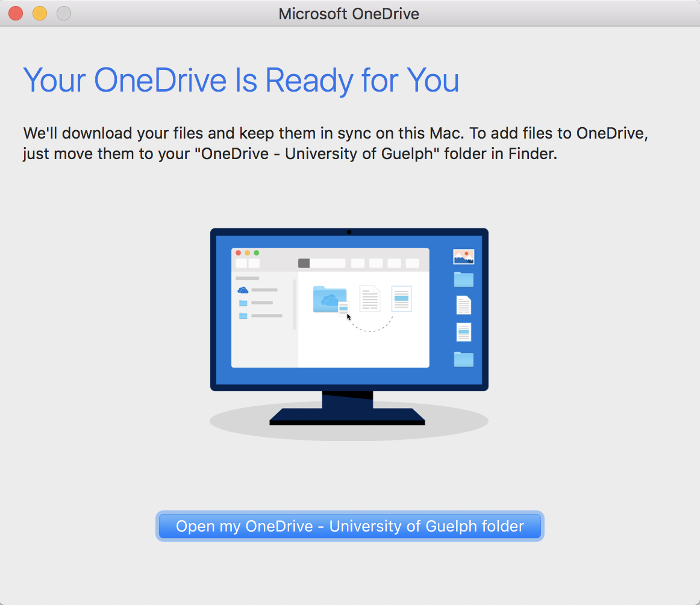Click the mouse cursor shown in the illustration
Image resolution: width=700 pixels, height=605 pixels.
348,317
